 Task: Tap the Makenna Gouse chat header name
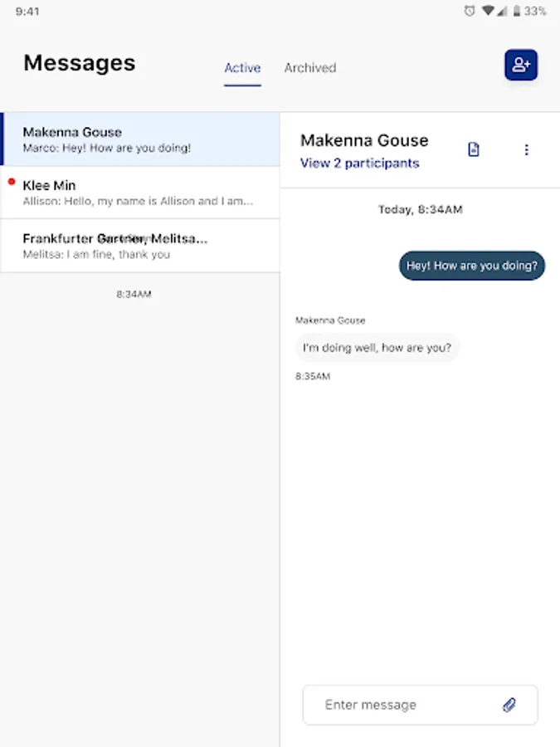click(x=364, y=140)
